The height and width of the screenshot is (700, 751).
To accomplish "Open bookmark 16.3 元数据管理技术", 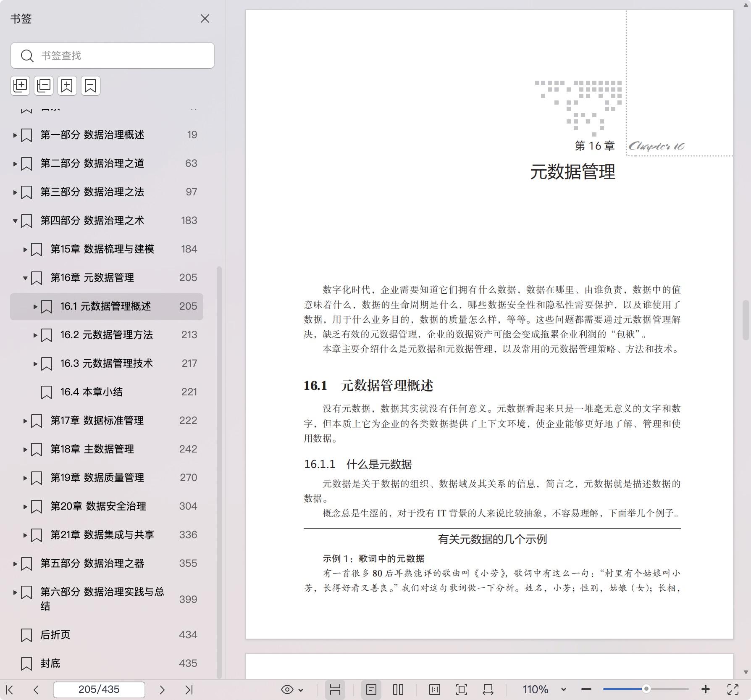I will click(106, 363).
